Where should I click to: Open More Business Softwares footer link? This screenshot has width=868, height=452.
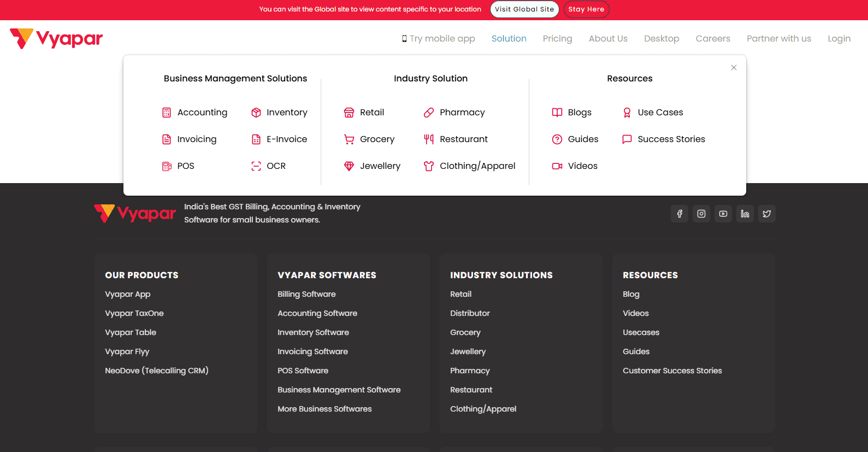(x=324, y=409)
